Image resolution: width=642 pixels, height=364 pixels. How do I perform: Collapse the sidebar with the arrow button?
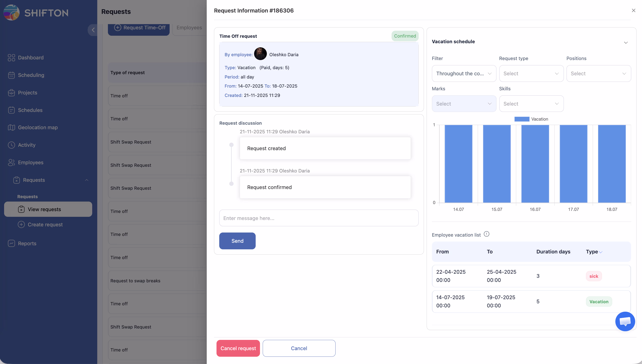click(93, 30)
